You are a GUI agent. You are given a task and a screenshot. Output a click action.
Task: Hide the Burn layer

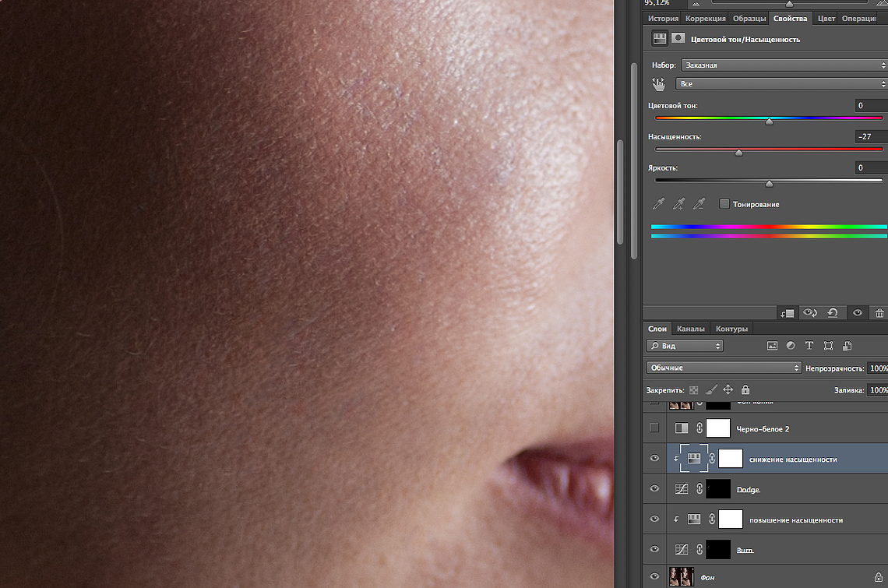pos(654,549)
